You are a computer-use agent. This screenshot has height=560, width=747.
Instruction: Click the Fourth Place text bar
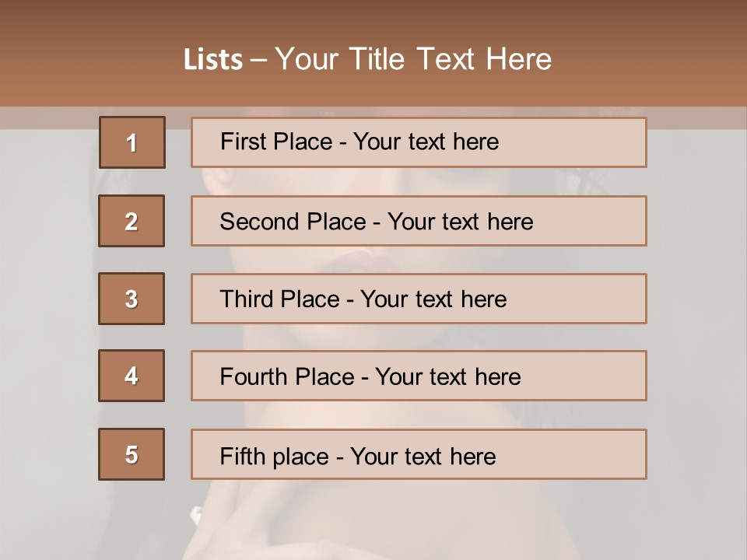[419, 376]
